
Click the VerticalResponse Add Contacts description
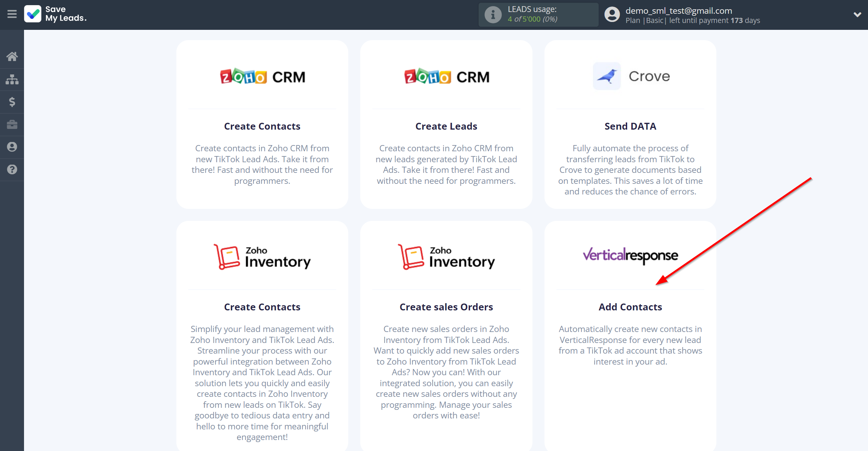pyautogui.click(x=631, y=345)
